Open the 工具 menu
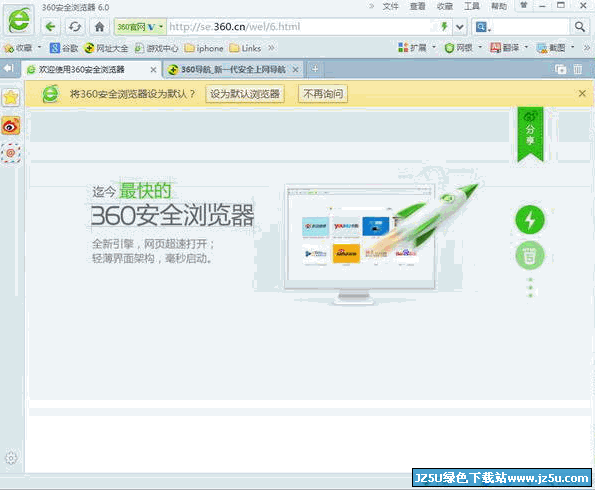 coord(472,6)
